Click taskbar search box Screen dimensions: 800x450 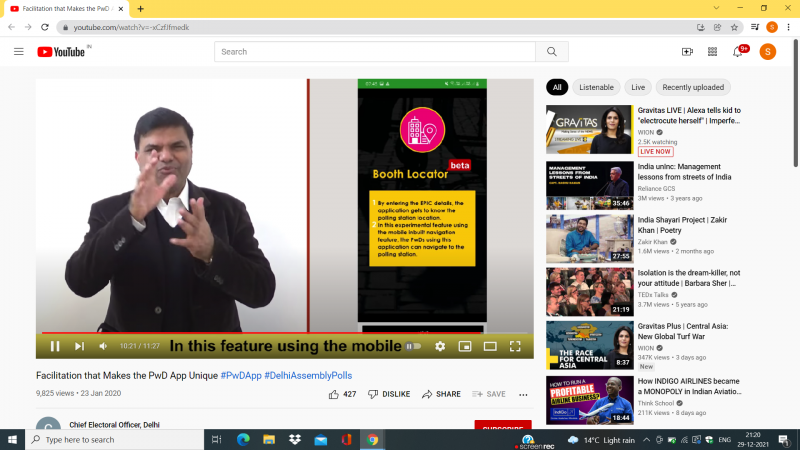pos(115,439)
